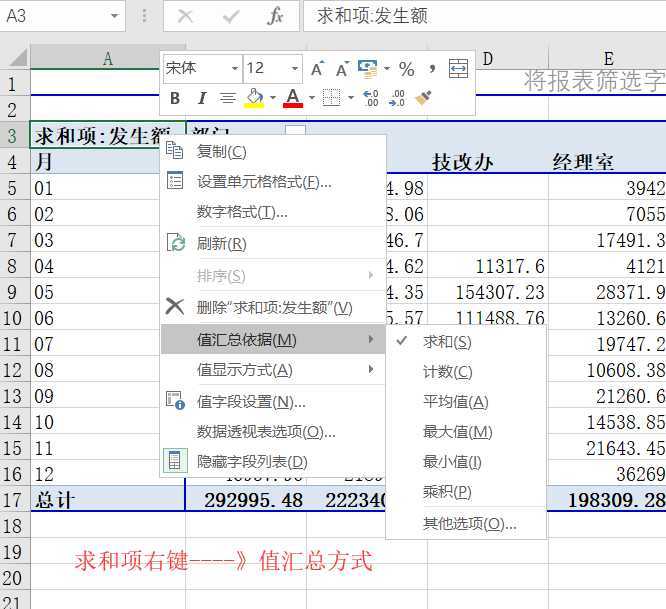This screenshot has height=609, width=666.
Task: Click the borders icon in mini toolbar
Action: point(331,98)
